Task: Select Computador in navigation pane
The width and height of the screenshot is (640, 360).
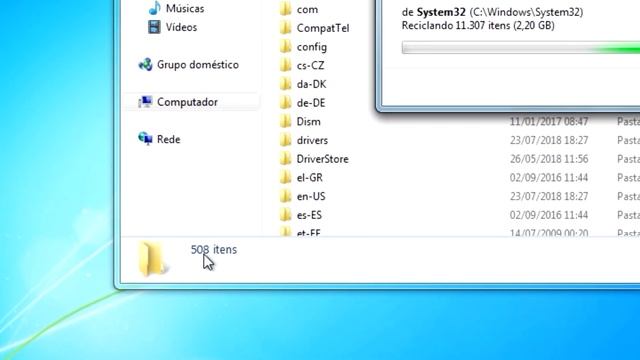Action: [x=187, y=102]
